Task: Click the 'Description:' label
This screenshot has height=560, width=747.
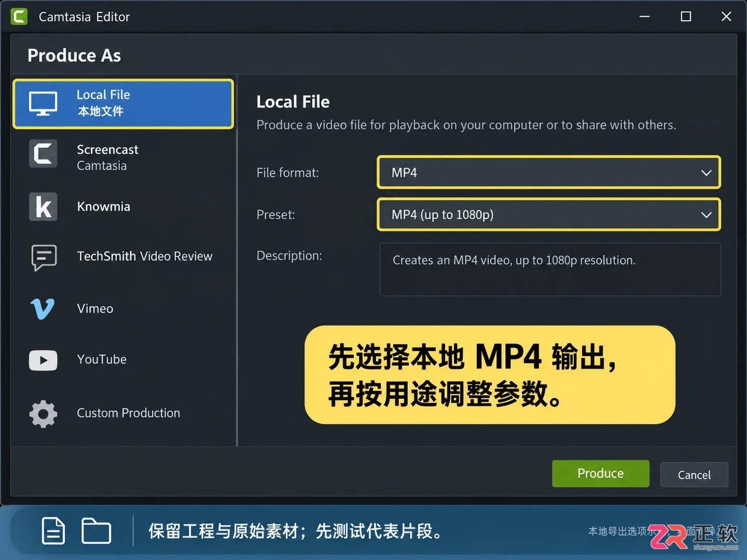Action: [x=289, y=256]
